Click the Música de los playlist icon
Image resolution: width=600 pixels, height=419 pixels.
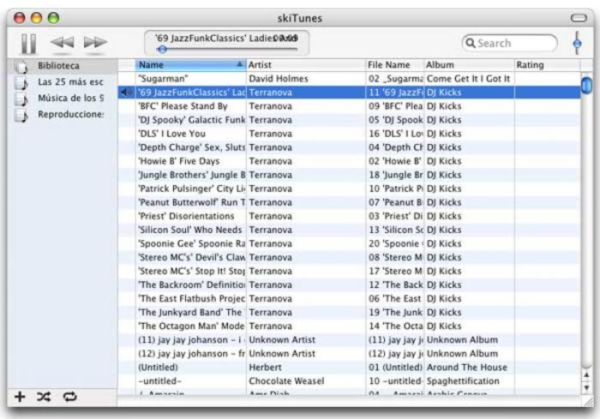pyautogui.click(x=21, y=99)
